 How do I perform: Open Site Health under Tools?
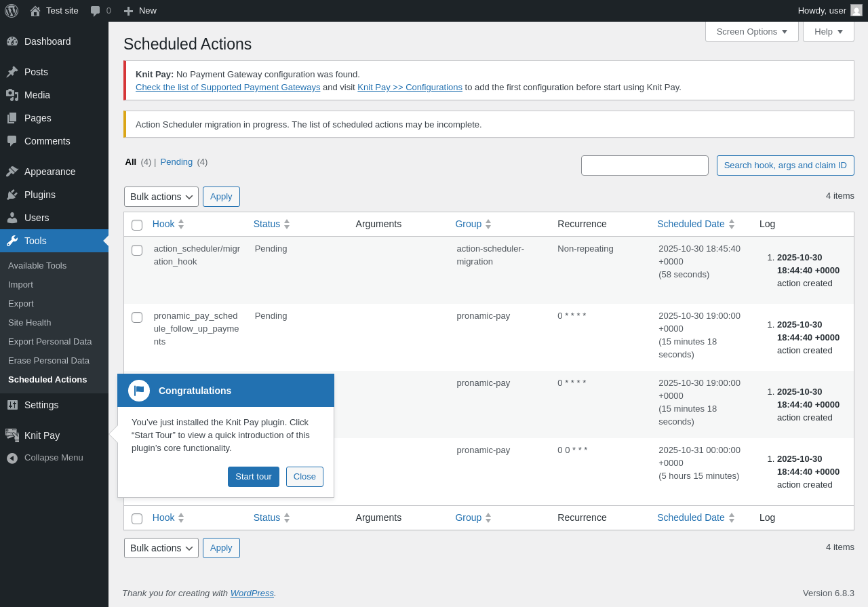point(30,323)
